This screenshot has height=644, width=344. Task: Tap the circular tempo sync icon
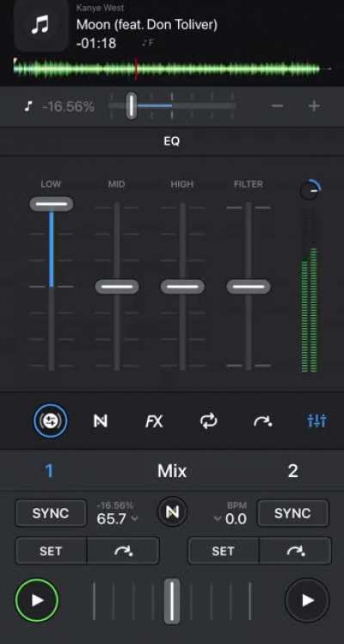(51, 421)
